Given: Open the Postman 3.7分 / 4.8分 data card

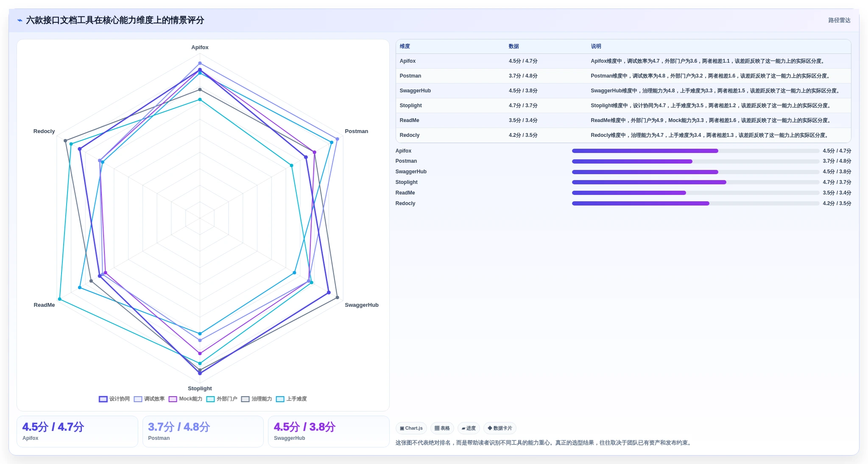Looking at the screenshot, I should [x=203, y=431].
